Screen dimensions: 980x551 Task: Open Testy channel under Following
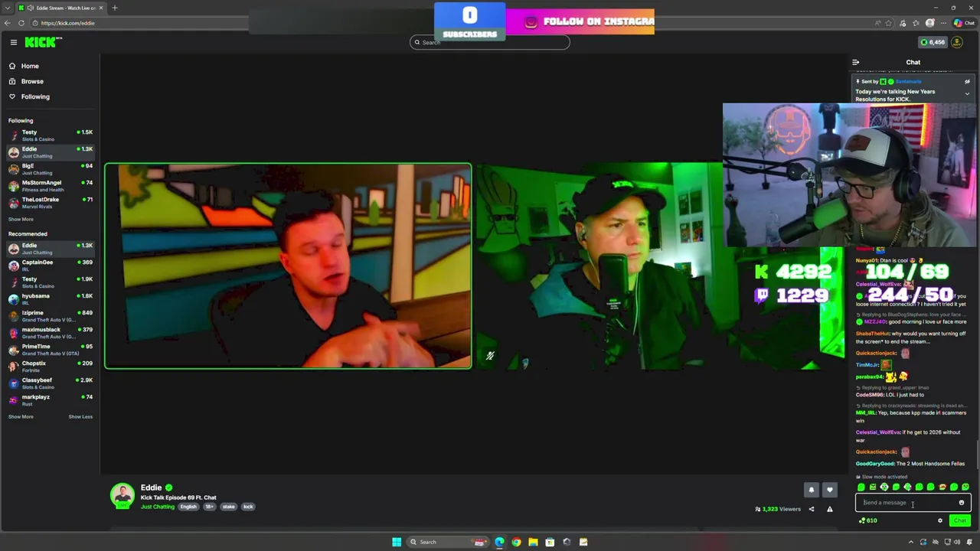pyautogui.click(x=50, y=135)
